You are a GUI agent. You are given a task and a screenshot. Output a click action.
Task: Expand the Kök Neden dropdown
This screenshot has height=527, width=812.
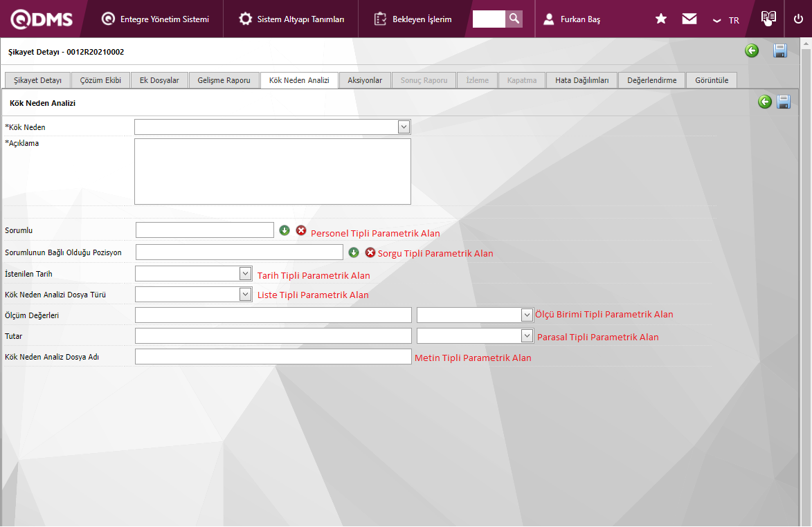404,127
